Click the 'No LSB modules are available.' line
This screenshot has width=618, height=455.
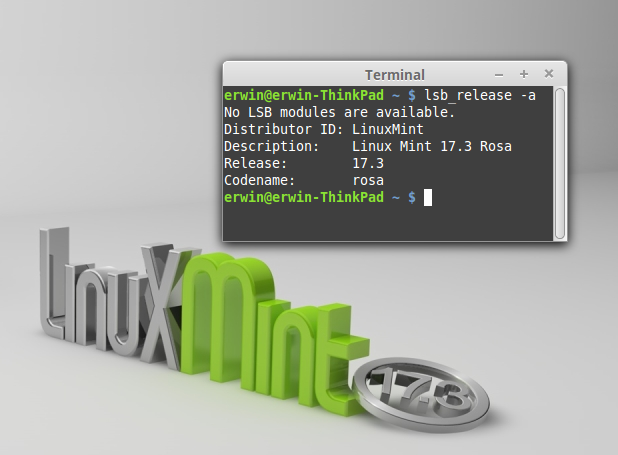click(339, 112)
